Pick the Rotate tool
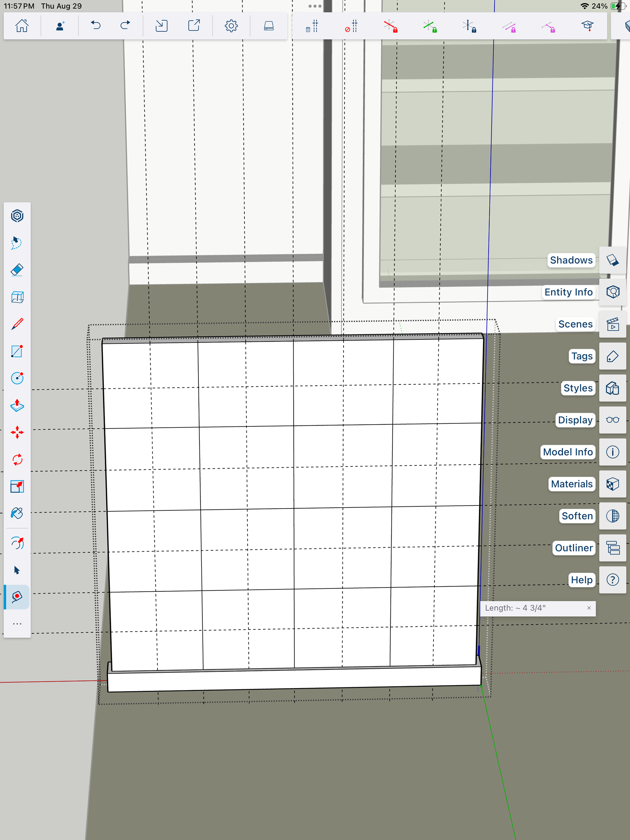This screenshot has height=840, width=630. (17, 460)
